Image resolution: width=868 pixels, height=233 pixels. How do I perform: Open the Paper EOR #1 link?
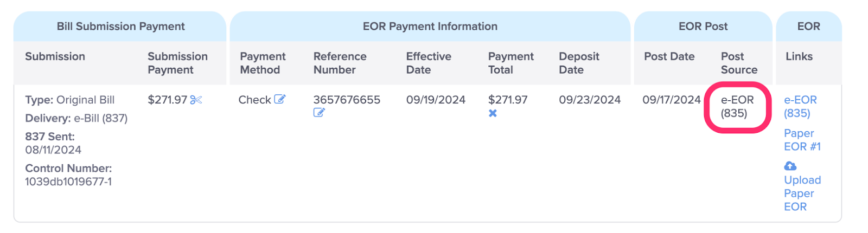coord(802,140)
